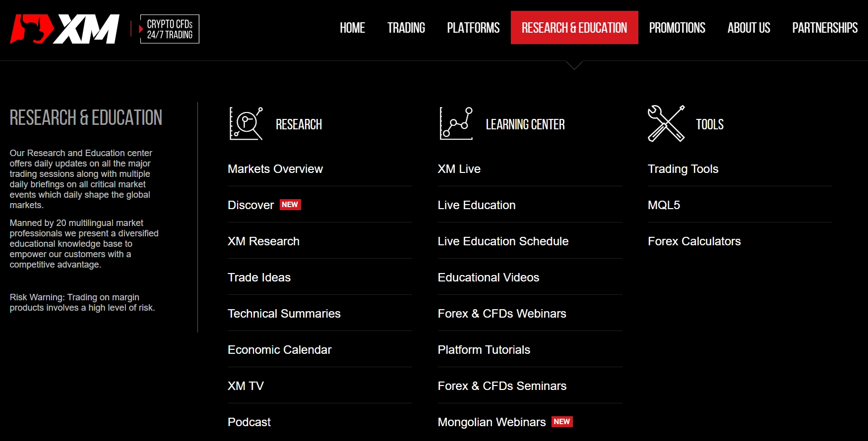Open Markets Overview
The height and width of the screenshot is (441, 868).
click(x=275, y=169)
